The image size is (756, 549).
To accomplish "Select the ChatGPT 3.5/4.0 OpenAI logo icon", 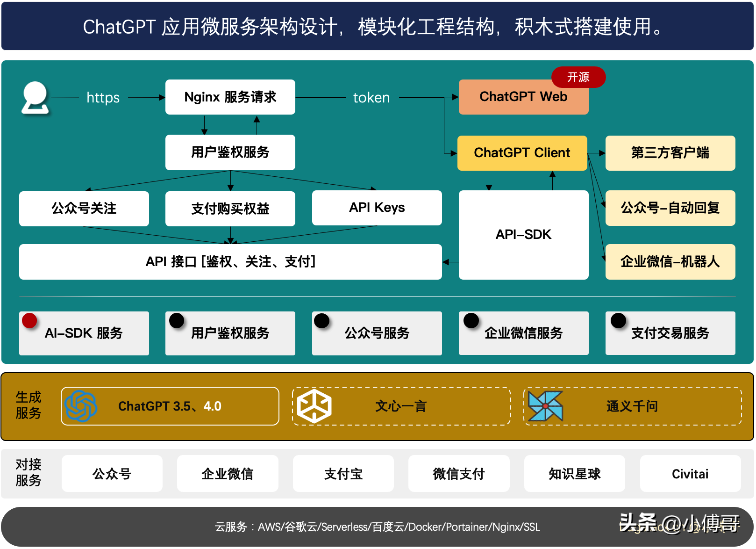I will pyautogui.click(x=79, y=406).
